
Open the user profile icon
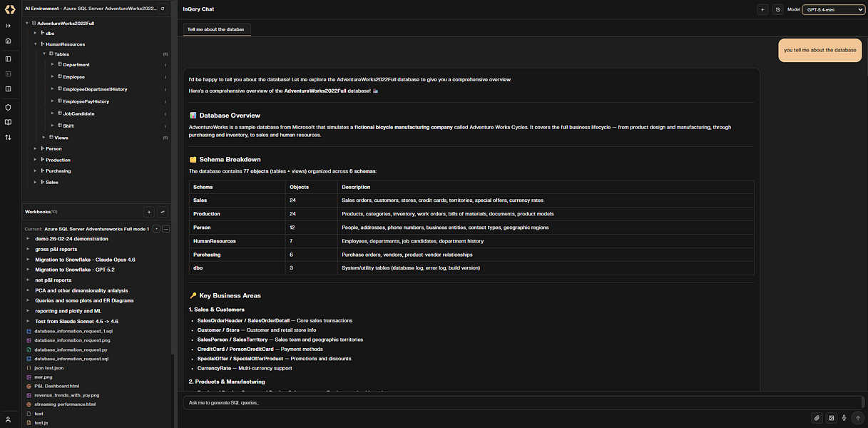tap(9, 419)
